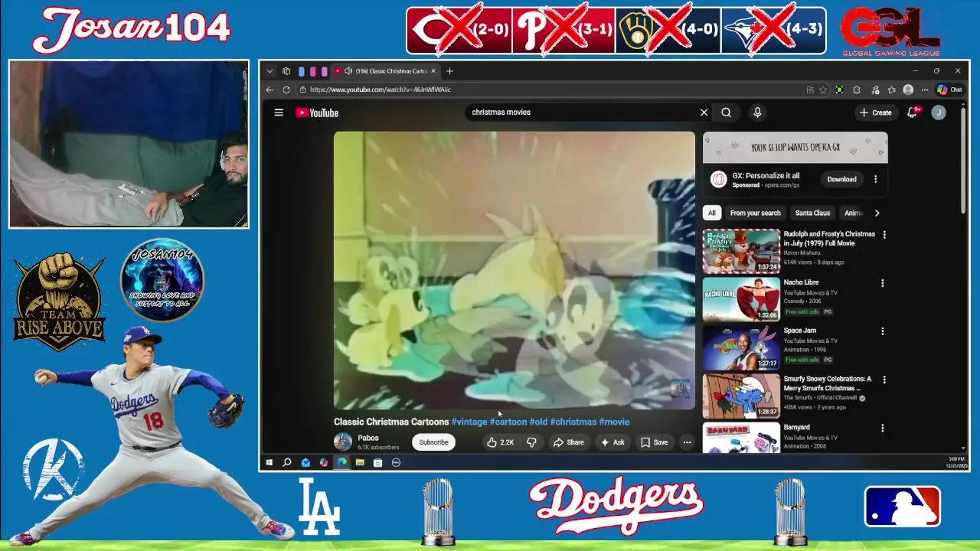This screenshot has width=980, height=551.
Task: Dislike the video with thumbs down
Action: [x=531, y=442]
